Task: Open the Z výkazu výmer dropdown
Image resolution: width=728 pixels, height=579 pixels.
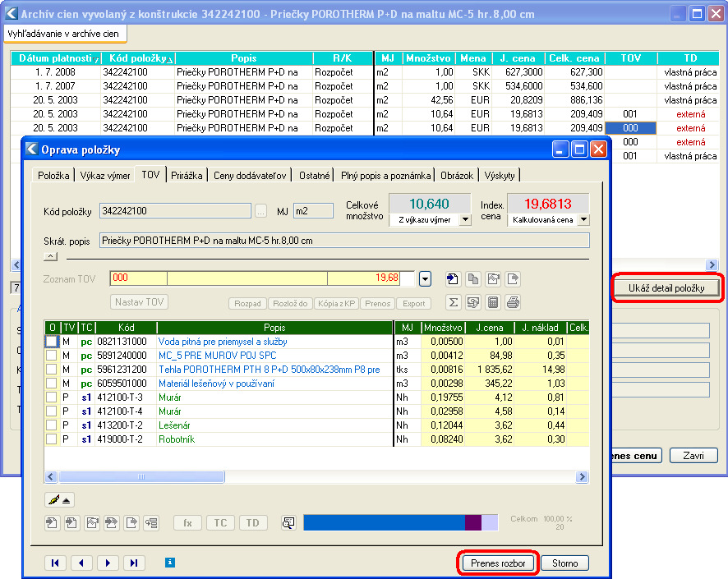Action: [465, 219]
